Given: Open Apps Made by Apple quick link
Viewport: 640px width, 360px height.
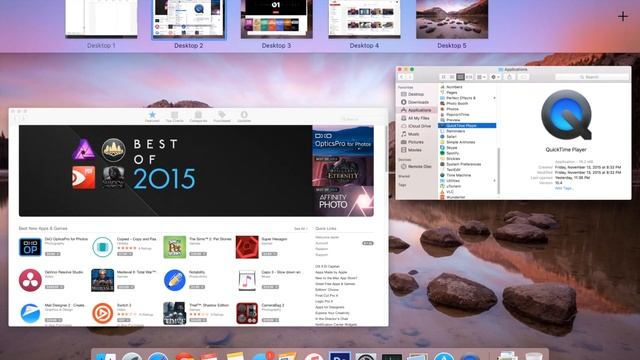Looking at the screenshot, I should tap(331, 272).
